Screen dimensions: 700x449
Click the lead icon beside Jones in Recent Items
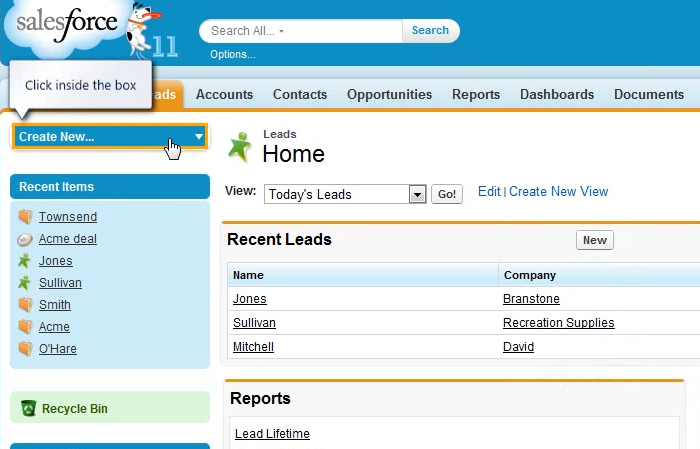click(x=25, y=261)
